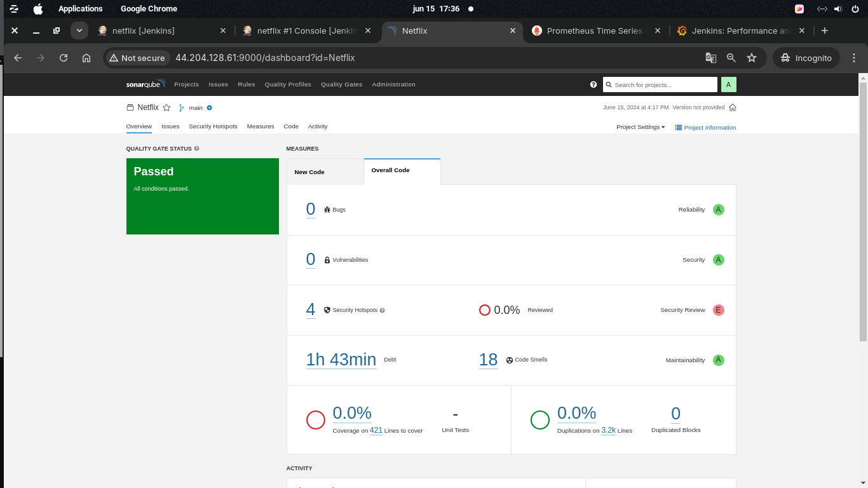This screenshot has width=868, height=488.
Task: Open the Administration menu
Action: point(393,85)
